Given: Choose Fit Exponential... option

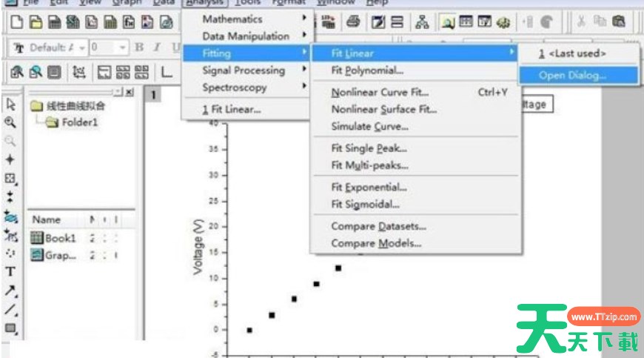Looking at the screenshot, I should pos(415,187).
